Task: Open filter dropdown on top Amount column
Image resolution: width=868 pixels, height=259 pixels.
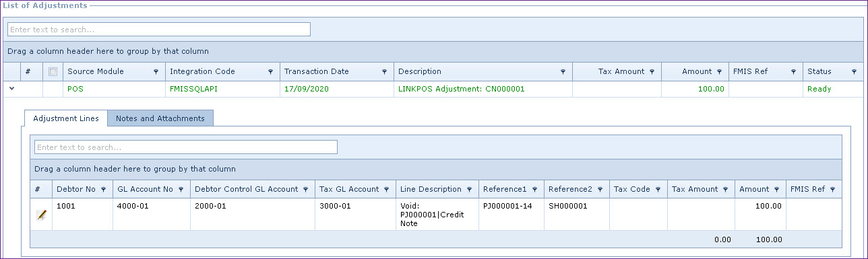Action: (719, 72)
